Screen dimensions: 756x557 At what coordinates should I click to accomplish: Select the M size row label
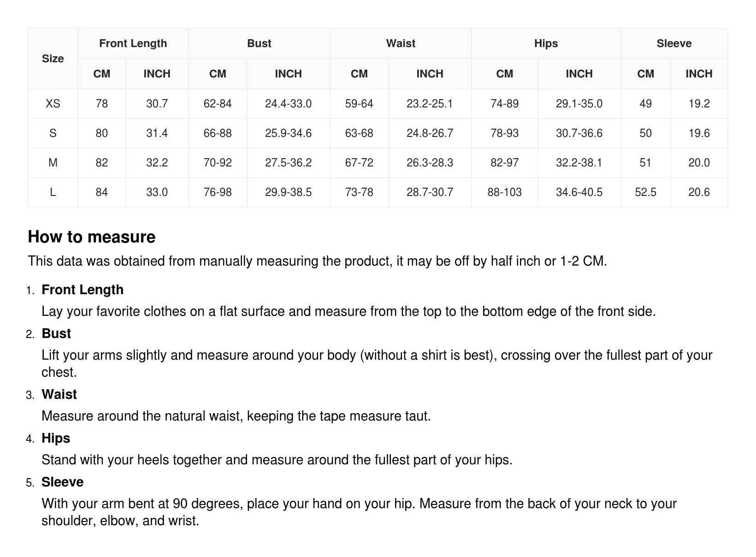point(53,163)
